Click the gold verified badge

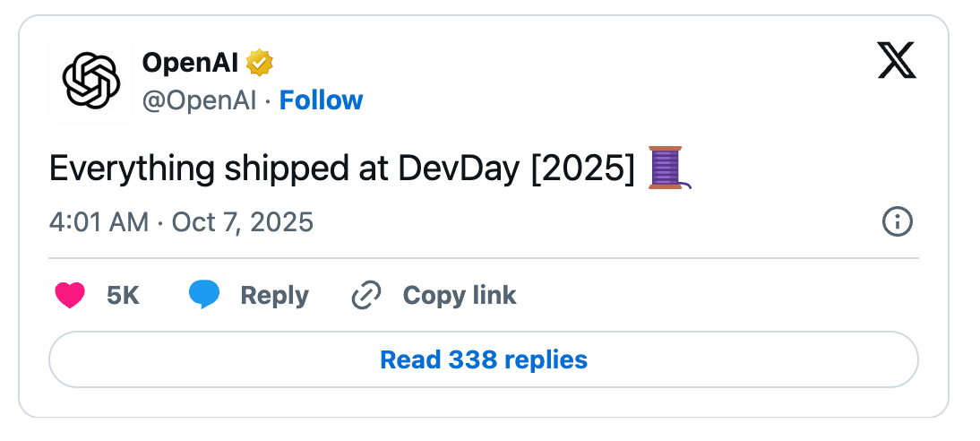[x=260, y=63]
